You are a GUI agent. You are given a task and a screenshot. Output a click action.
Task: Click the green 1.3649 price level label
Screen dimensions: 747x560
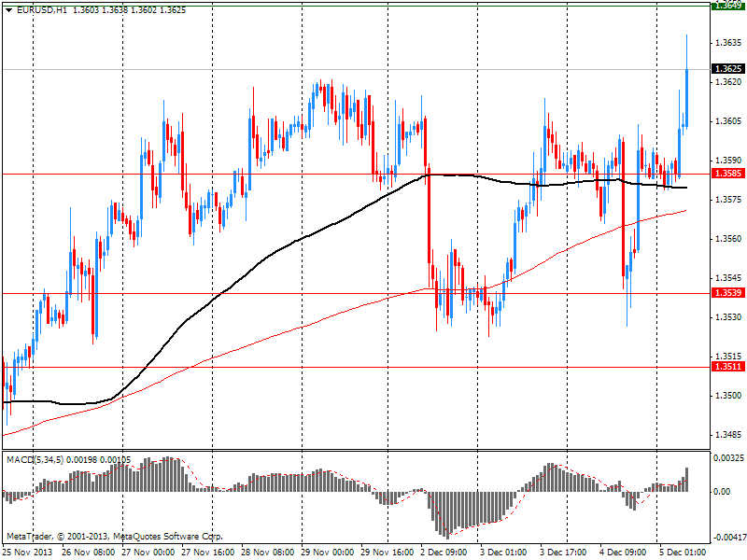[727, 6]
